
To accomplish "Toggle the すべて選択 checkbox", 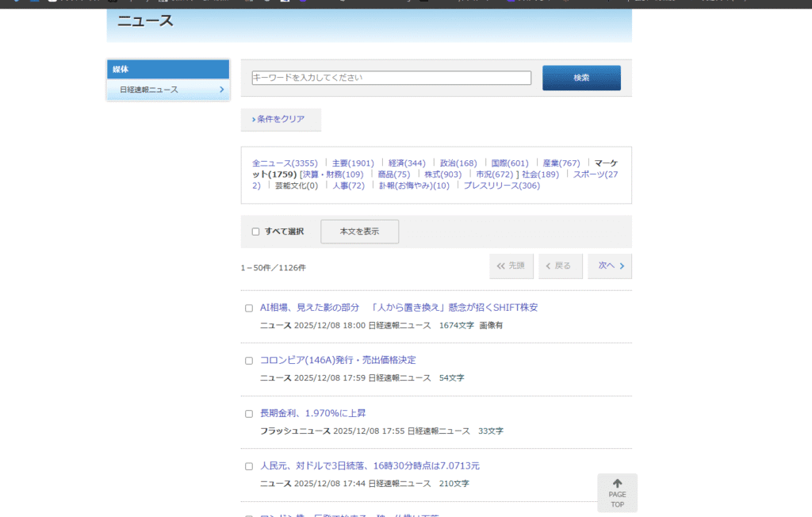I will point(255,232).
